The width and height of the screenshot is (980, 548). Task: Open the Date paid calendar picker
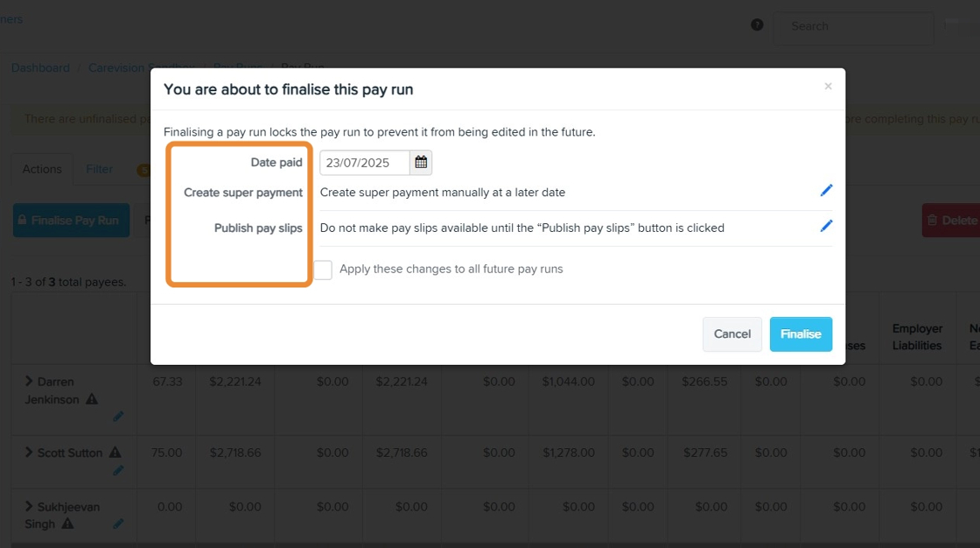point(421,163)
